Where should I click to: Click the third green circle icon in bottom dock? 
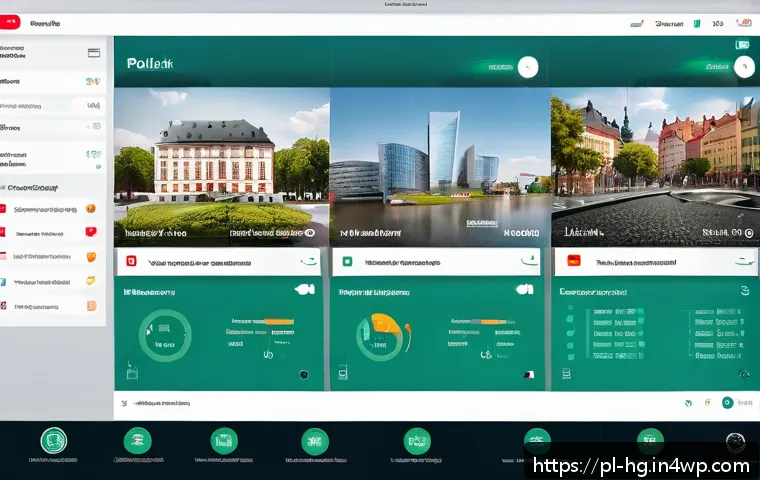224,441
